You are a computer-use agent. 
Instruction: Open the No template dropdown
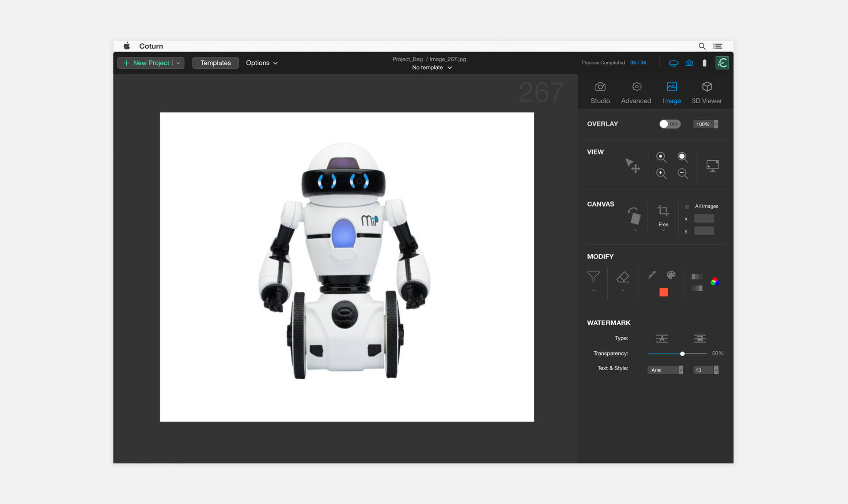pyautogui.click(x=432, y=68)
